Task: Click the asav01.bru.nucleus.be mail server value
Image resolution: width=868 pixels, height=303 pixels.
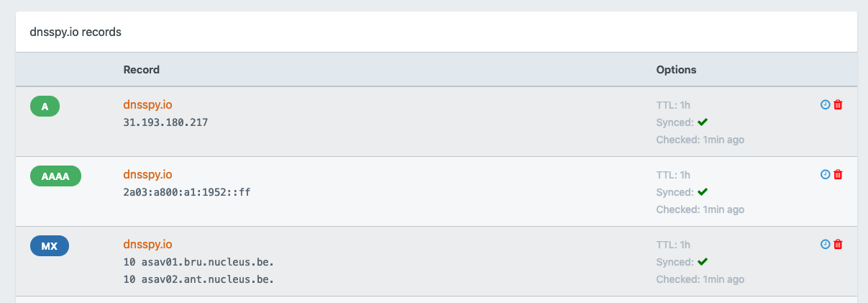Action: pos(198,262)
